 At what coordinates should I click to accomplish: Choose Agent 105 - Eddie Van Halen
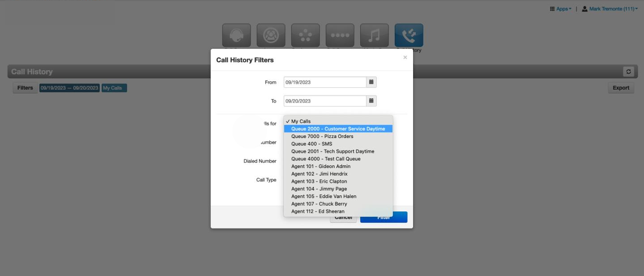tap(338, 196)
